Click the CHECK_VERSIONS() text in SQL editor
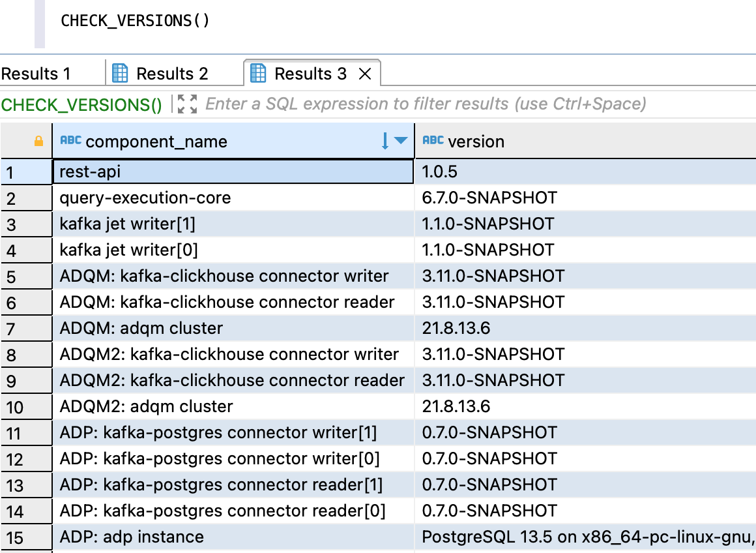Screen dimensions: 756x553 tap(136, 20)
